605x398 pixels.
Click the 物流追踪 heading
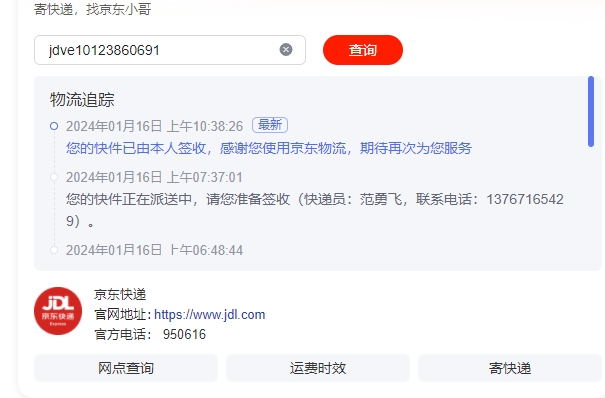[82, 100]
